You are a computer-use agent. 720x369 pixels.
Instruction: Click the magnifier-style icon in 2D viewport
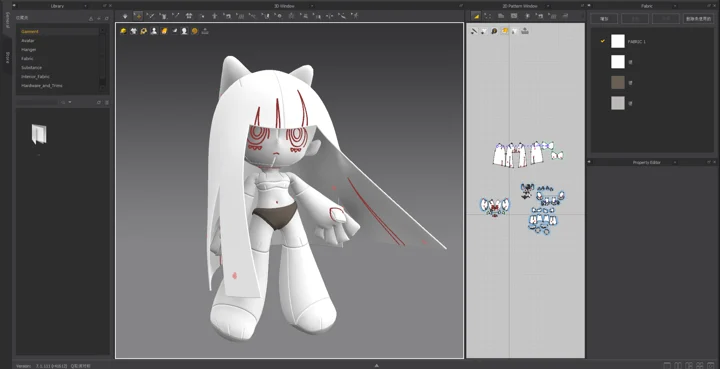[x=494, y=31]
